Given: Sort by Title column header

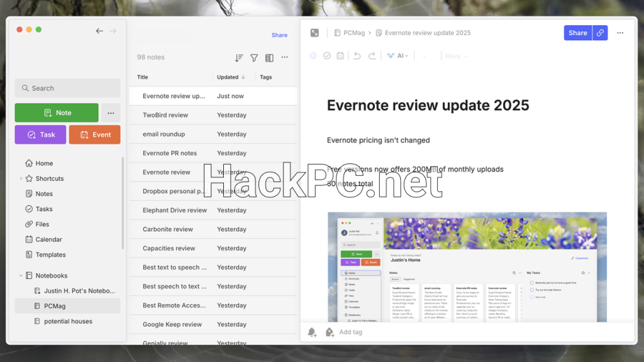Looking at the screenshot, I should point(143,77).
